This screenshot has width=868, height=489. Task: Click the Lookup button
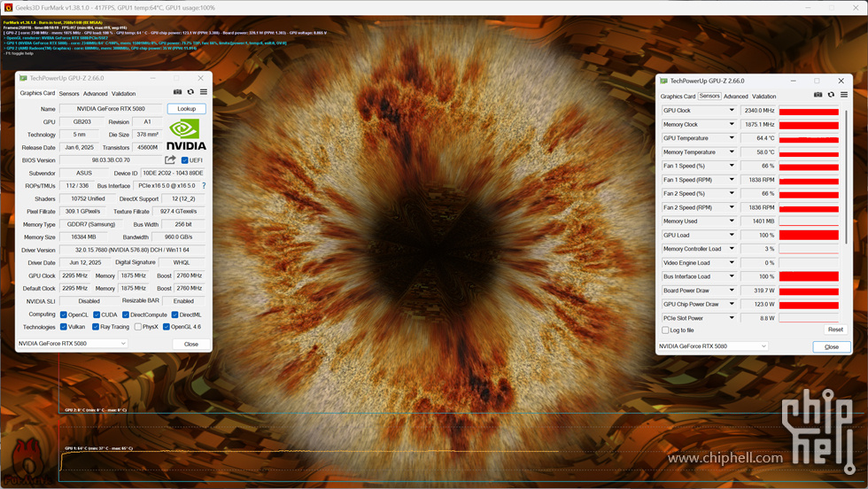pyautogui.click(x=187, y=109)
